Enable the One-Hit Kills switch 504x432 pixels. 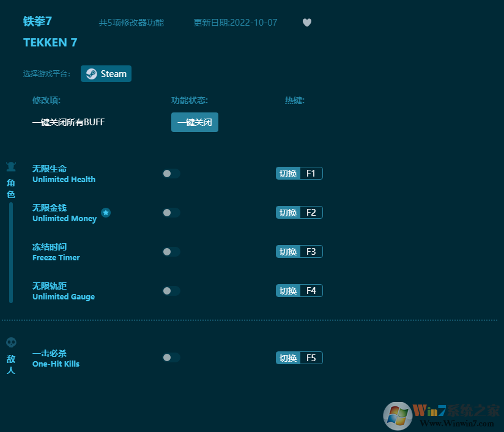tap(171, 357)
